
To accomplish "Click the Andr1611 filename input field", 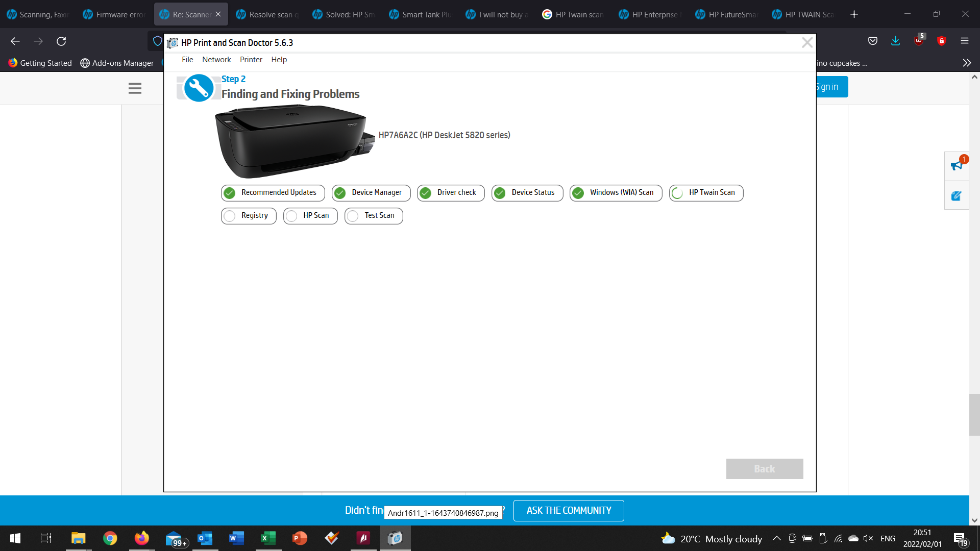I will point(442,513).
